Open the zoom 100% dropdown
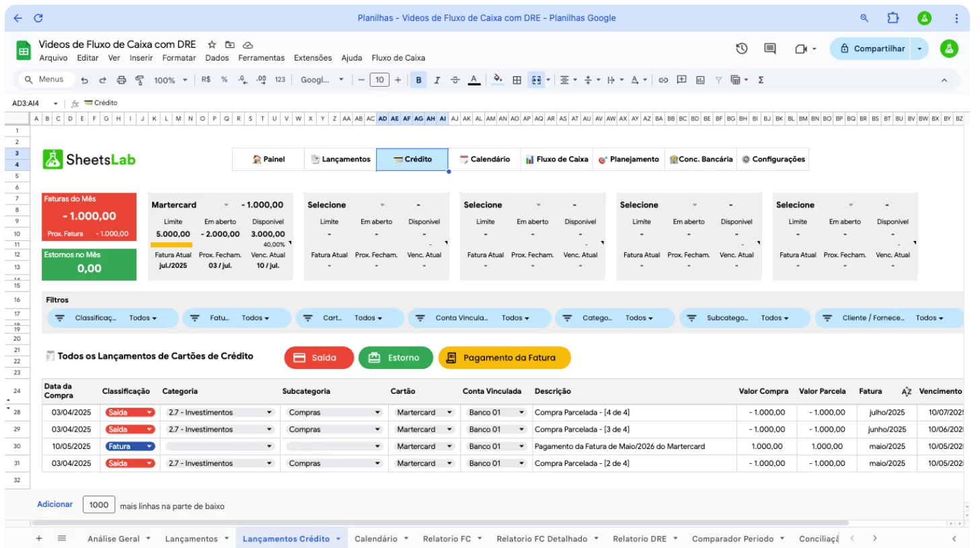This screenshot has height=548, width=980. (x=170, y=80)
